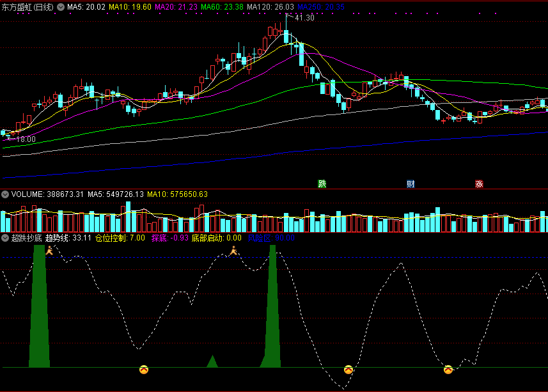Click the middle yellow bottom-signal circle
The height and width of the screenshot is (392, 548).
tap(348, 370)
